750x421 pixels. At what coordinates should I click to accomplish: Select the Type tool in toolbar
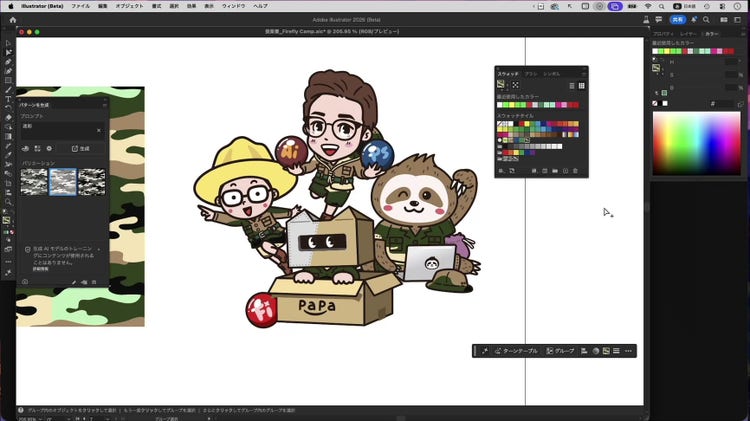tap(8, 99)
